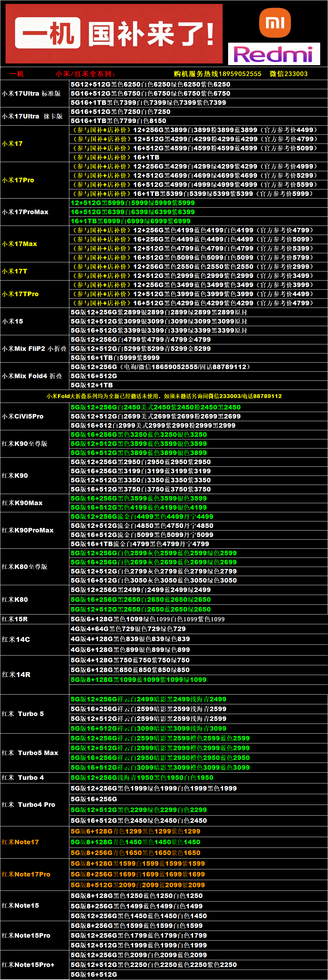Select the 红米 Turbo4 Pro model cell
Image resolution: width=328 pixels, height=980 pixels.
pos(34,805)
